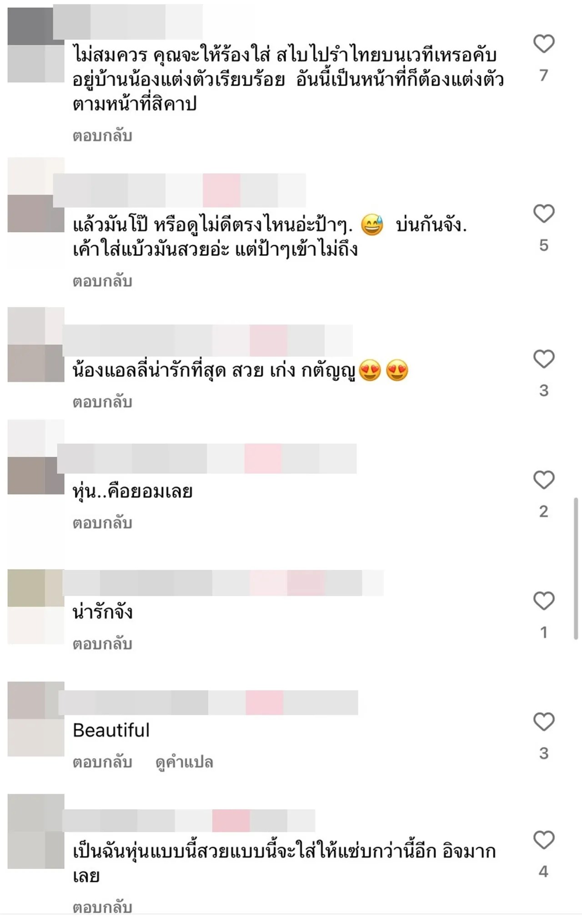Open the first commenter's profile picture

coord(36,45)
